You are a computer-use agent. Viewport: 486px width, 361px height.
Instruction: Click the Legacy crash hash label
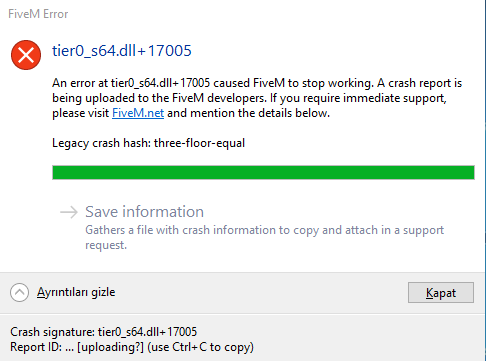pos(101,143)
